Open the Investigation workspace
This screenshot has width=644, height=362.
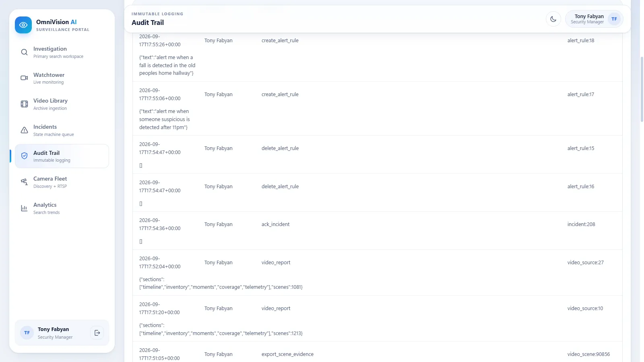click(62, 52)
